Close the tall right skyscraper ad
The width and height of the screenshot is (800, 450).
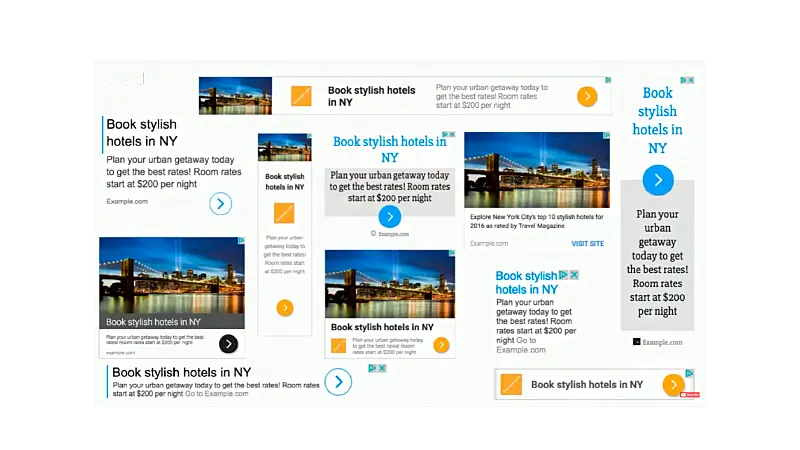click(691, 80)
